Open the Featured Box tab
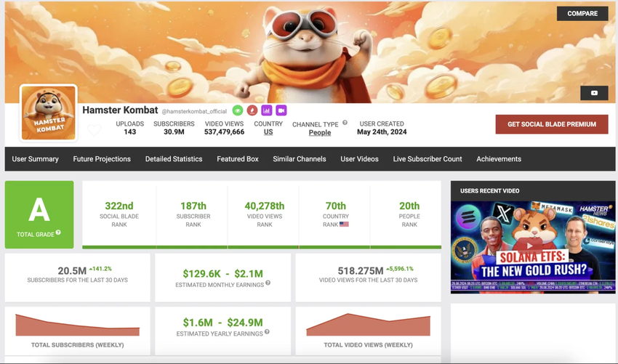Viewport: 618px width, 364px height. 238,159
